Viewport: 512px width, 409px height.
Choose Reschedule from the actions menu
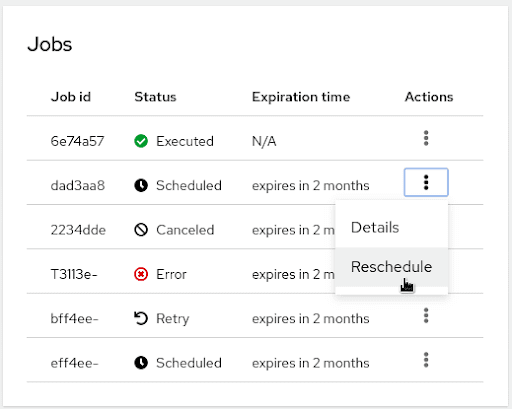tap(391, 267)
